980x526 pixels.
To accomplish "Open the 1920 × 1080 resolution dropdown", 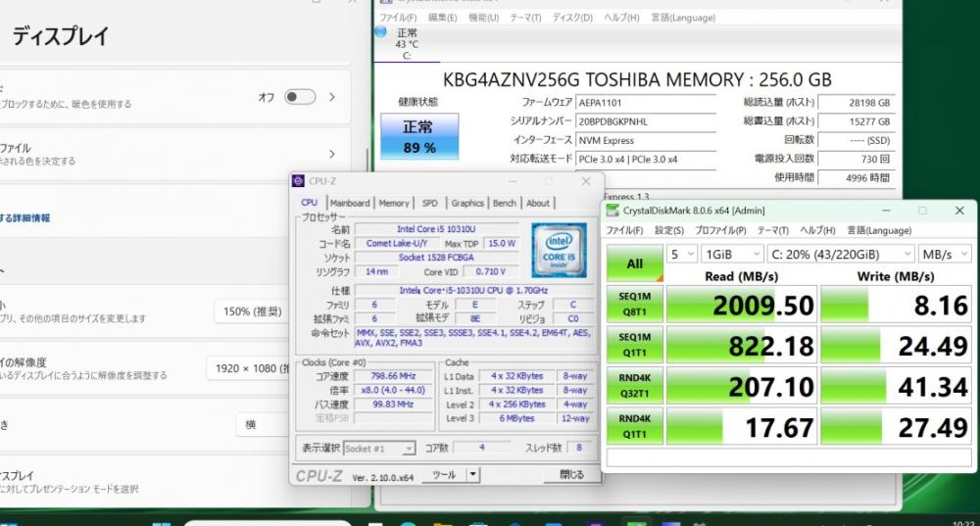I will [x=249, y=368].
